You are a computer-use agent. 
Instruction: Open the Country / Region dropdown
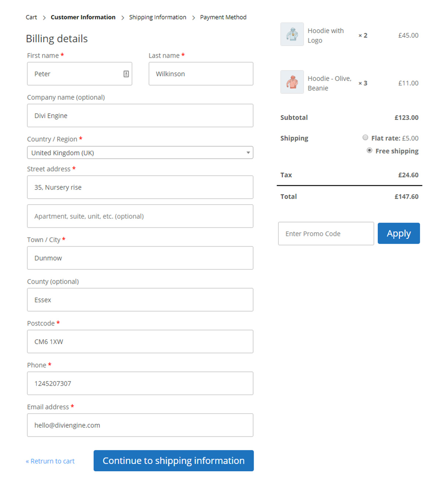140,153
